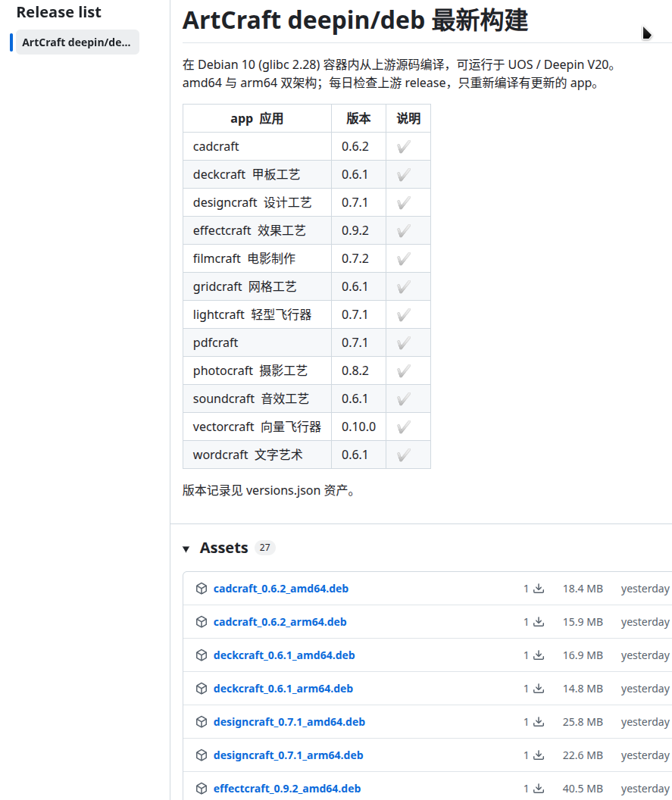Click download count icon for deckcraft_0.6.1_arm64.deb

(539, 689)
